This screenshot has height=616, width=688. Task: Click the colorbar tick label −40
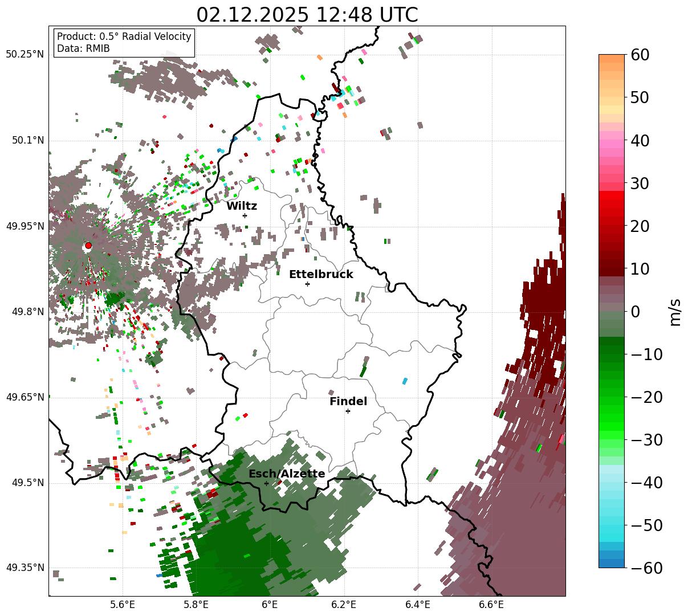click(646, 483)
